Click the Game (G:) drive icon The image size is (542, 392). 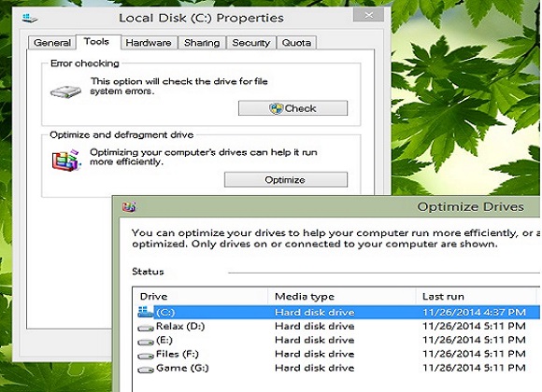[146, 370]
